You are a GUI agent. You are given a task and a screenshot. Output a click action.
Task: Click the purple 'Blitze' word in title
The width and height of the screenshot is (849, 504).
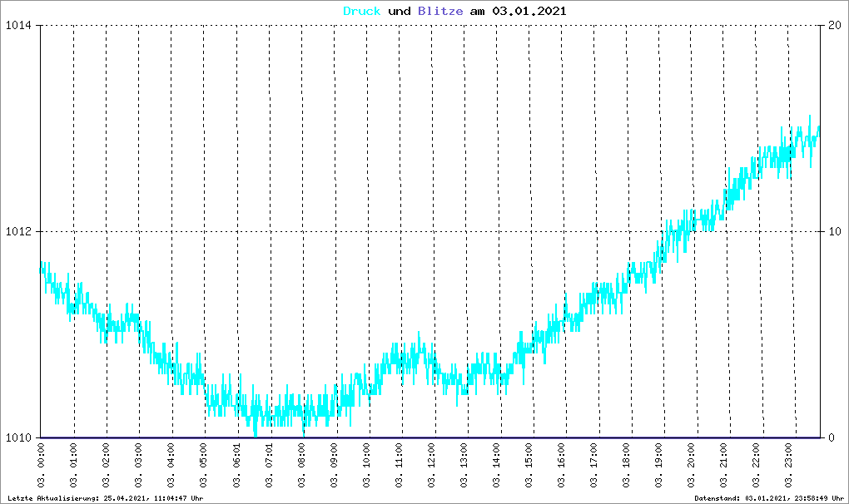(435, 12)
